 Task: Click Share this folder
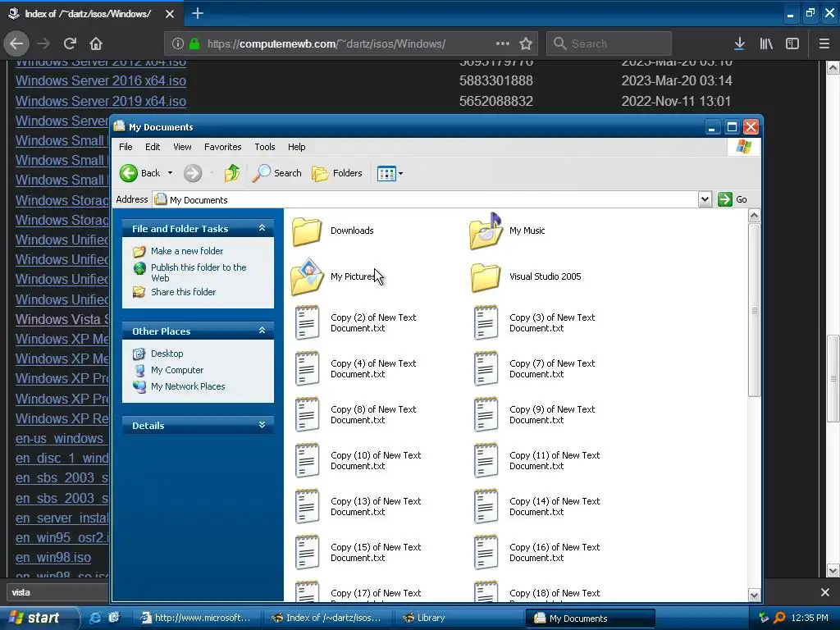tap(183, 292)
